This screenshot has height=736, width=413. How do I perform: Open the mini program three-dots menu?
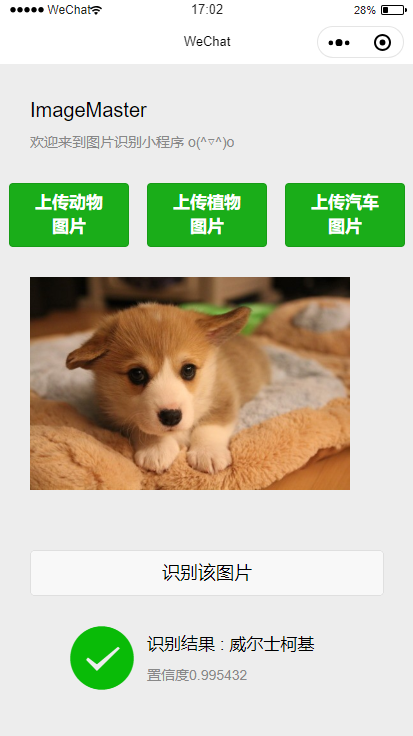(x=339, y=43)
